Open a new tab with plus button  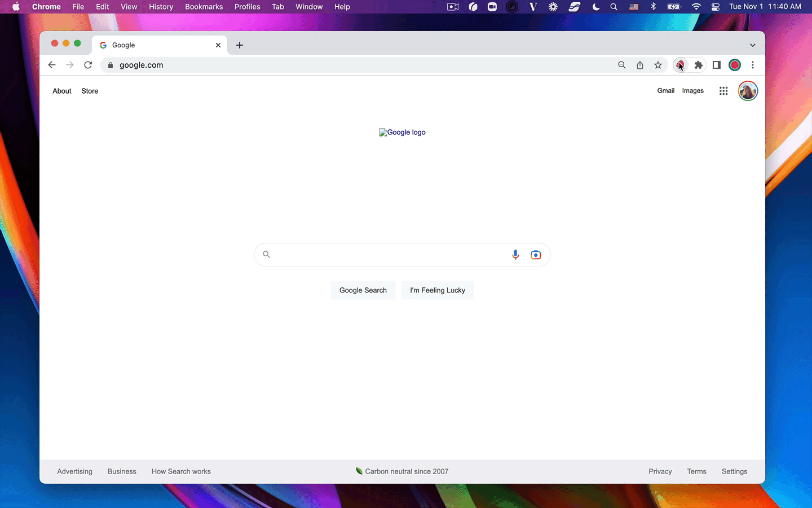click(x=240, y=45)
